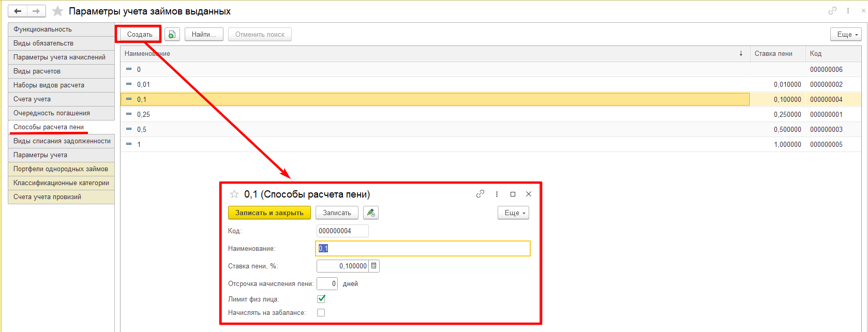868x332 pixels.
Task: Maximize the 0,1 dialog window
Action: [513, 194]
